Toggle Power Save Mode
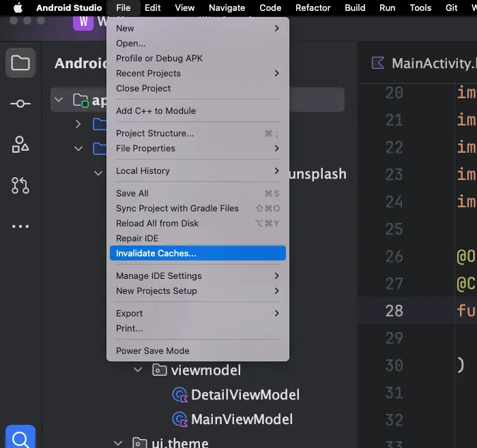 tap(153, 350)
